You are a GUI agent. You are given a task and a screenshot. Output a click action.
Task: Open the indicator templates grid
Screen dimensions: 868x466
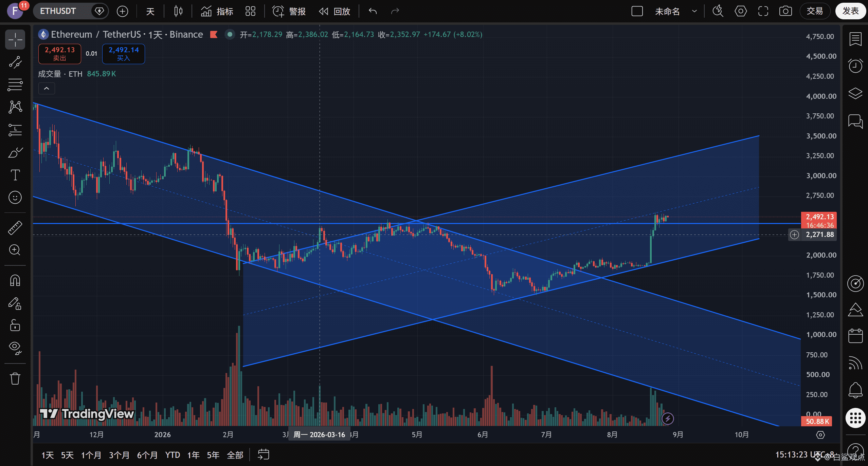[251, 11]
